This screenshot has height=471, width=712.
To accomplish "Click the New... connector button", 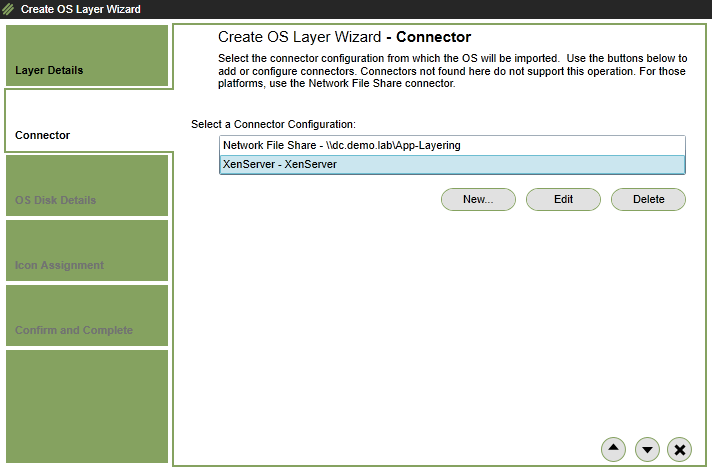I will [x=478, y=199].
